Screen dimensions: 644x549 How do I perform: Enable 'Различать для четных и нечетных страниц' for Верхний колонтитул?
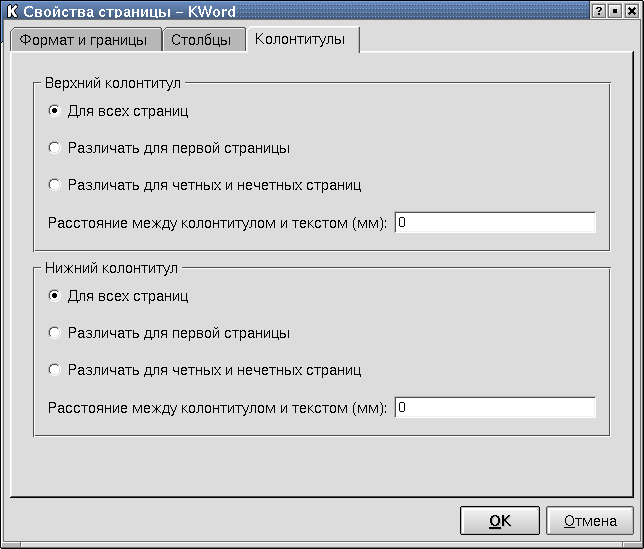click(55, 185)
